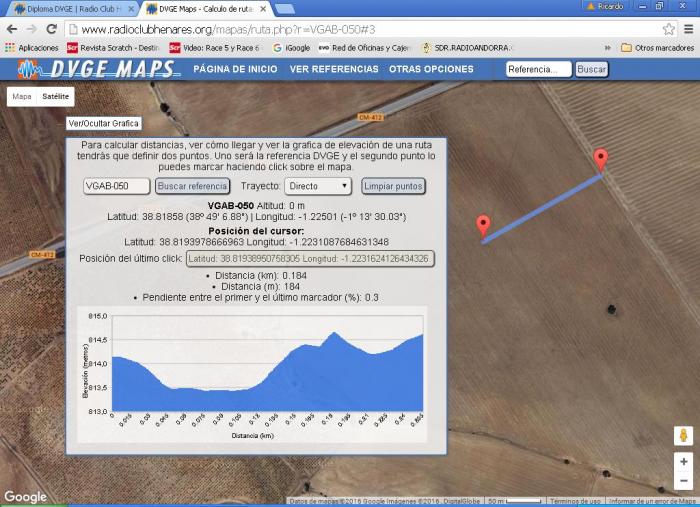Reload the page with refresh icon
Viewport: 700px width, 507px height.
coord(51,29)
